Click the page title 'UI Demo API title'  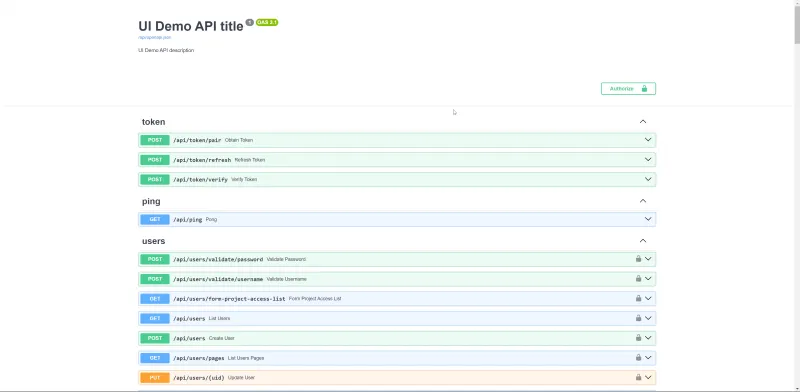coord(191,26)
